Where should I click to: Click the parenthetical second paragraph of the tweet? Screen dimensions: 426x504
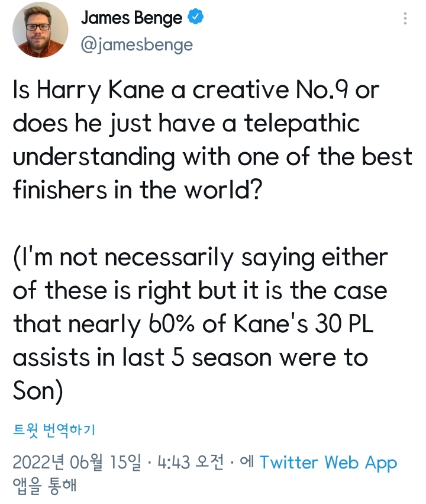coord(201,324)
